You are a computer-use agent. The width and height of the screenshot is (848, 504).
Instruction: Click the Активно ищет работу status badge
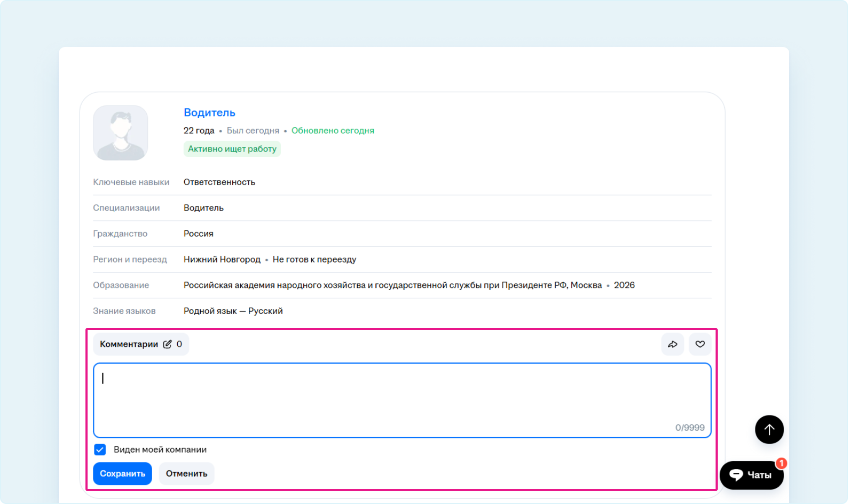[x=232, y=149]
